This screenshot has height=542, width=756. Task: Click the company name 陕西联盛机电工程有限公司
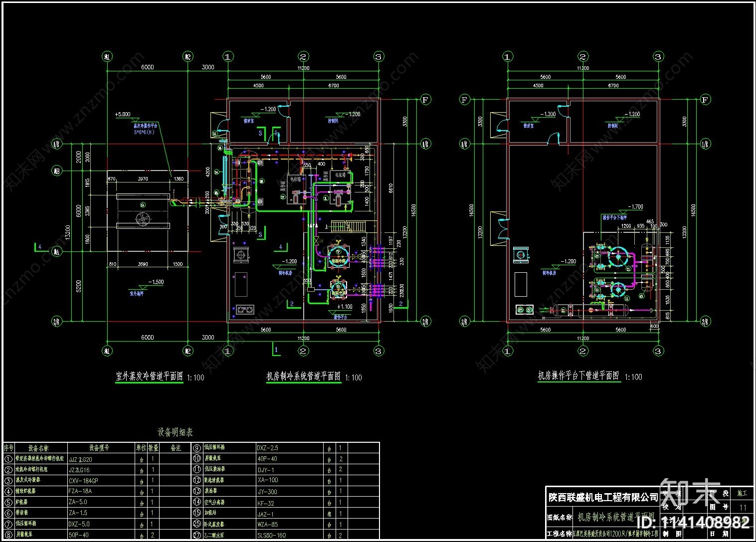[x=603, y=497]
